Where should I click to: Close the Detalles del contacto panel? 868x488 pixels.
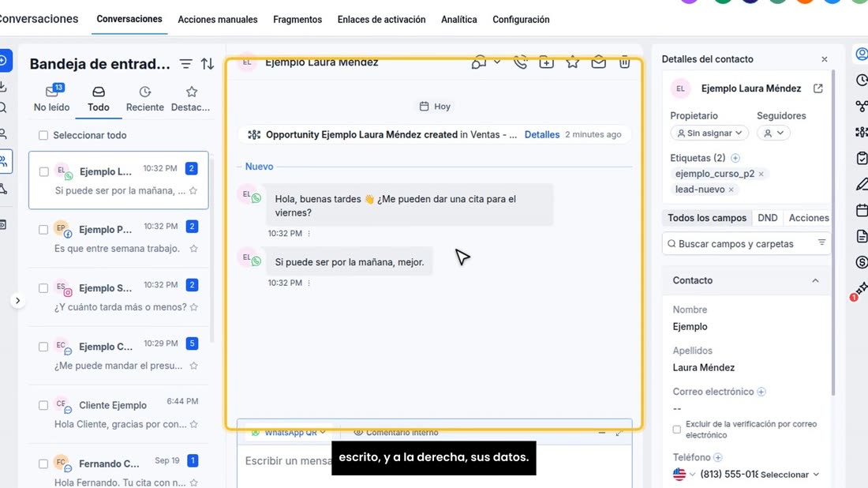(825, 59)
